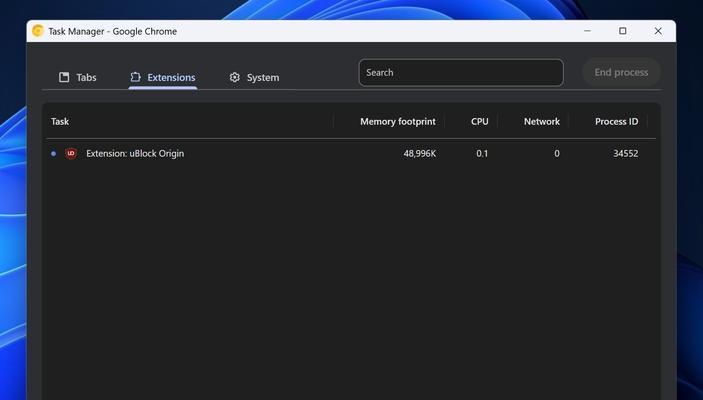703x400 pixels.
Task: Select the Extension: uBlock Origin row
Action: (x=351, y=153)
